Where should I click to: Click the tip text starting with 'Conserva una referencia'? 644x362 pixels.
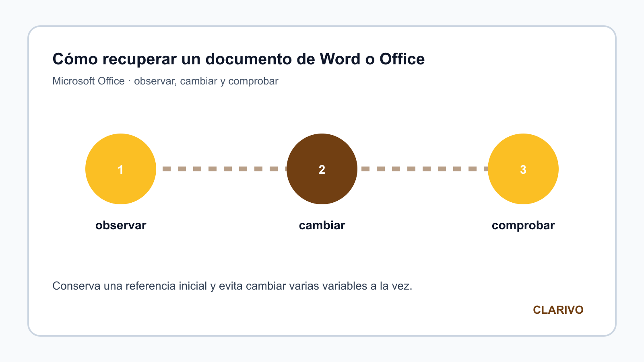point(233,286)
